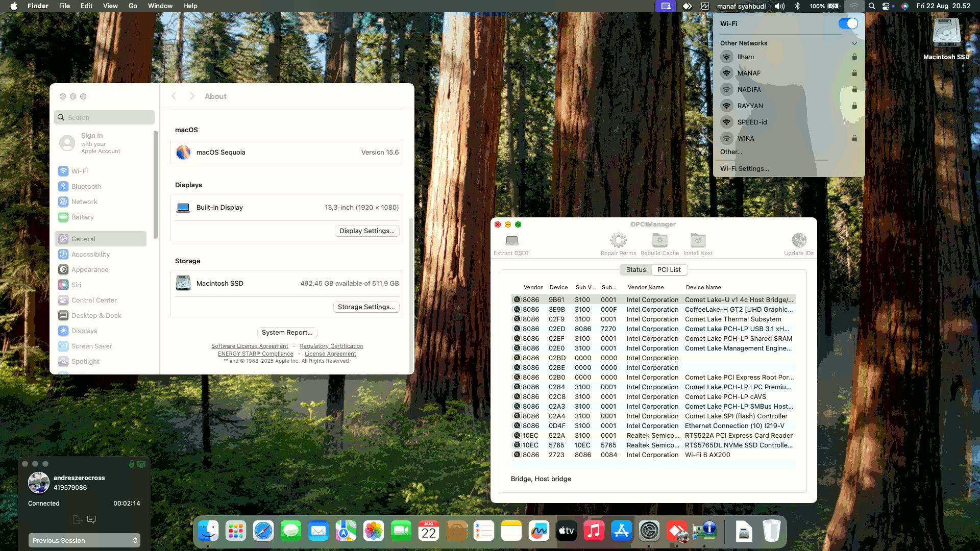Click the Display Settings button
Viewport: 980px width, 551px height.
(x=367, y=231)
